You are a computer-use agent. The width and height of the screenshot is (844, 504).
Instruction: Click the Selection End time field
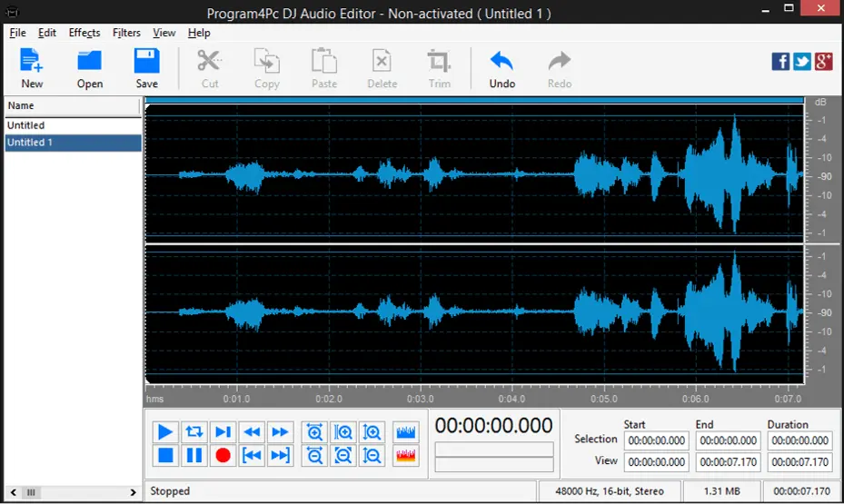[729, 440]
